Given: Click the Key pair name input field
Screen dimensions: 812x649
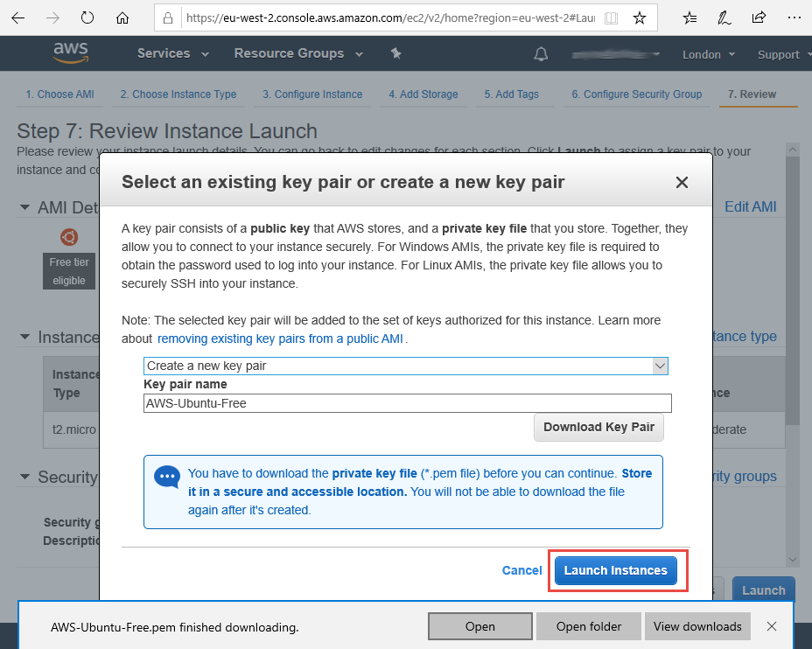Looking at the screenshot, I should [408, 403].
